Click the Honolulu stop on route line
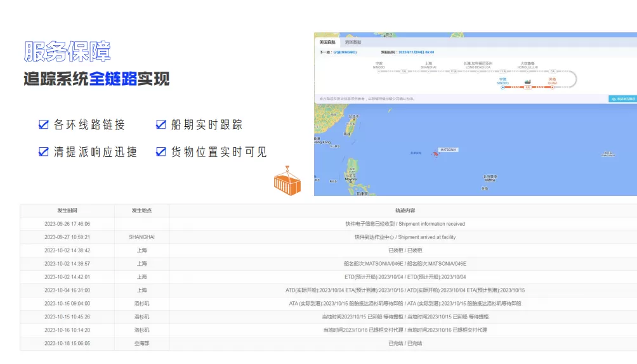 (x=529, y=71)
